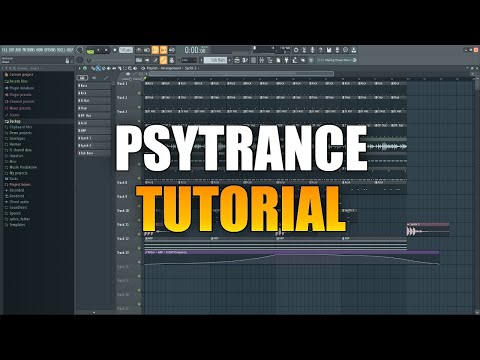
Task: Expand the Current project browser folder
Action: click(19, 75)
